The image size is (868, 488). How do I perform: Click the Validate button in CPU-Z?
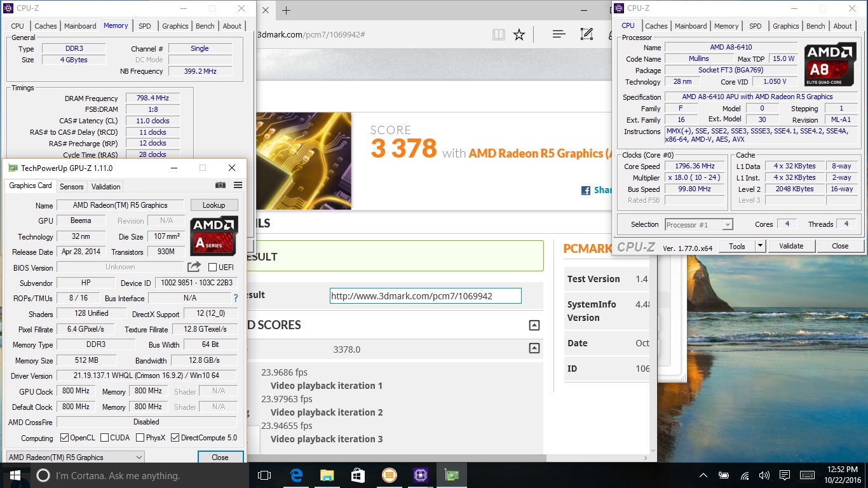[791, 246]
